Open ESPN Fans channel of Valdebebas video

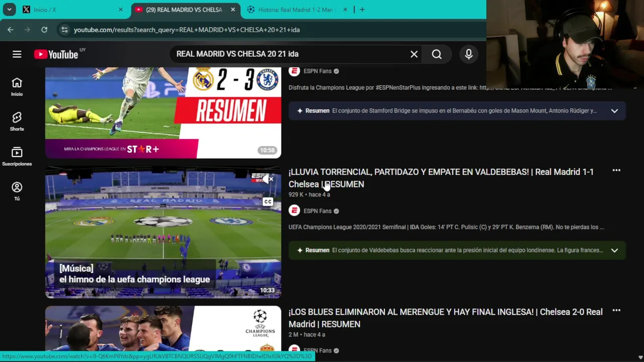tap(317, 211)
